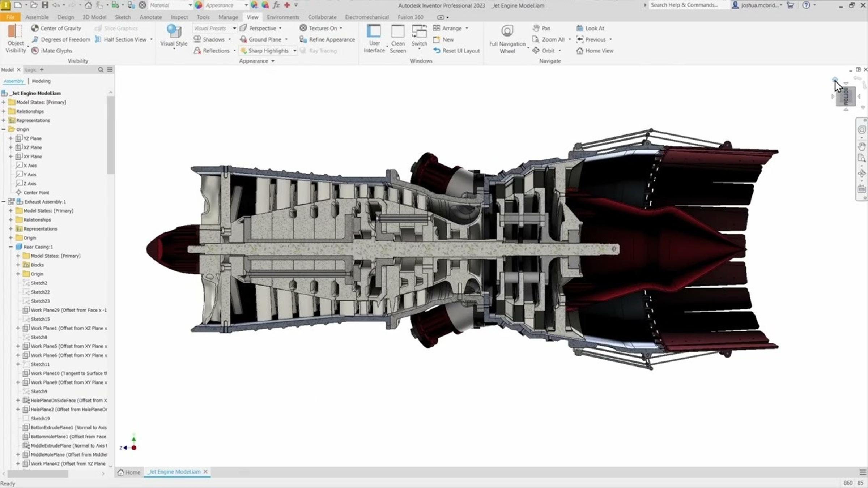Screen dimensions: 868x488
Task: Open Material selector combo box
Action: pos(170,5)
